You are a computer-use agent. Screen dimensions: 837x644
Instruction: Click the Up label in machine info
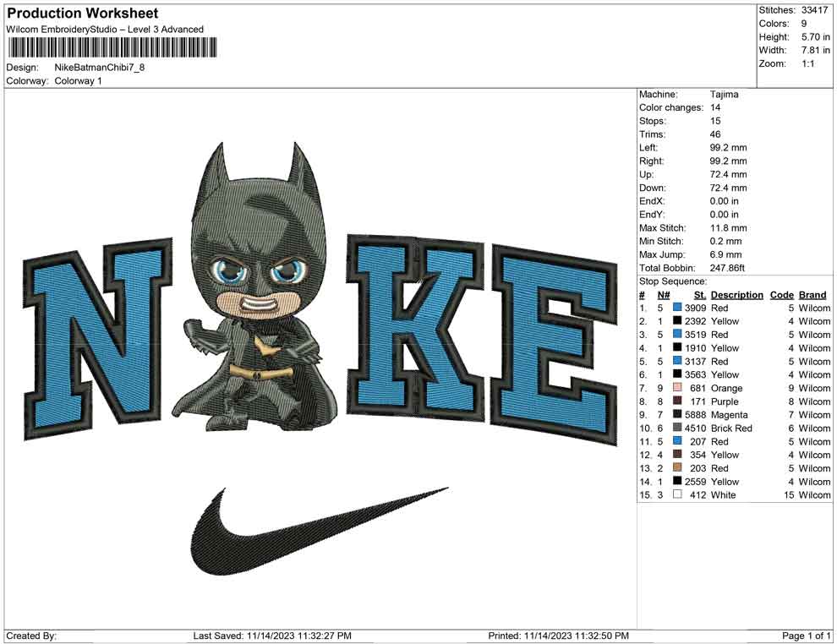point(646,174)
